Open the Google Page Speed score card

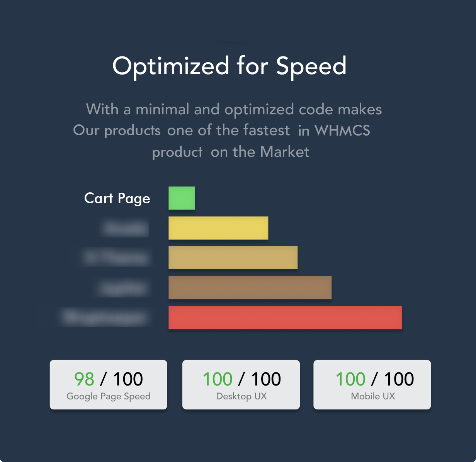pos(109,385)
